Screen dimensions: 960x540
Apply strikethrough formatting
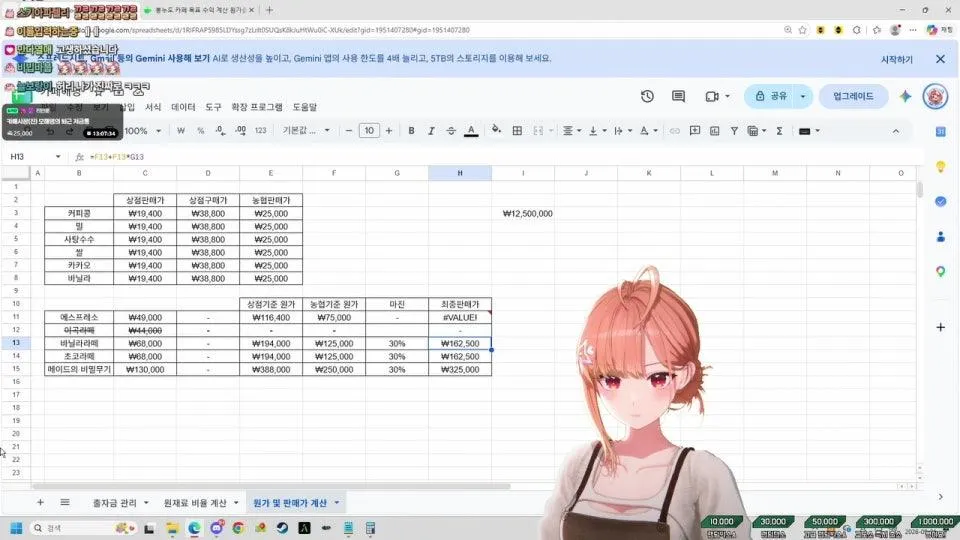451,131
